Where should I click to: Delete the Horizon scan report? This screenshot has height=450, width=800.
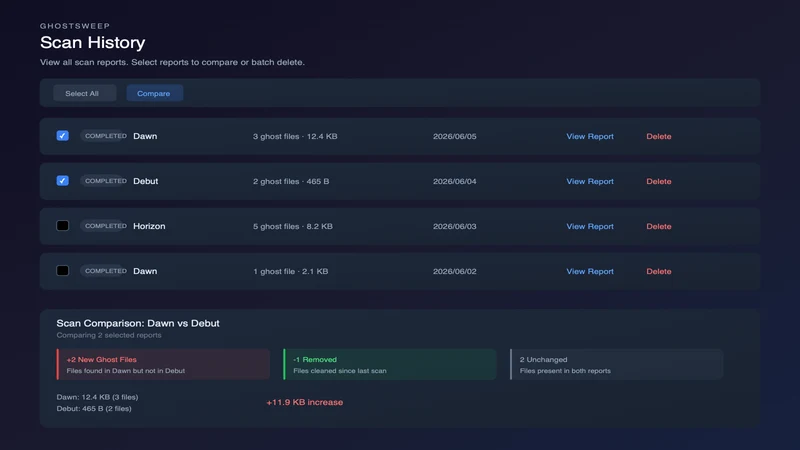coord(659,226)
